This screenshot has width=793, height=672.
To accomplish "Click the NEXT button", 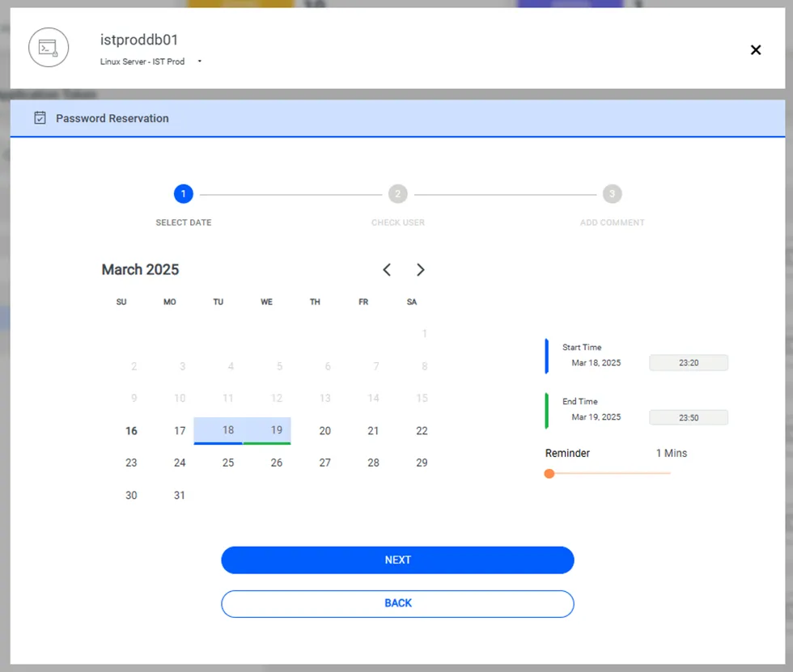I will click(397, 560).
